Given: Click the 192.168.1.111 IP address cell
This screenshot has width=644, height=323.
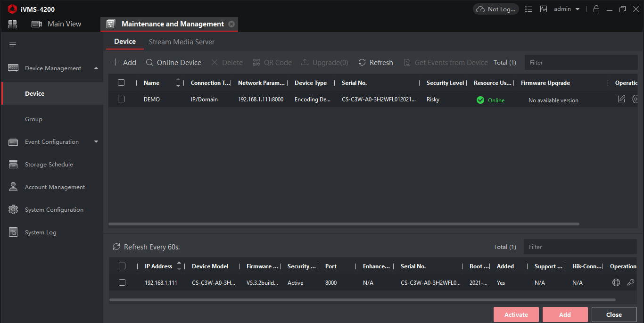Looking at the screenshot, I should 161,283.
